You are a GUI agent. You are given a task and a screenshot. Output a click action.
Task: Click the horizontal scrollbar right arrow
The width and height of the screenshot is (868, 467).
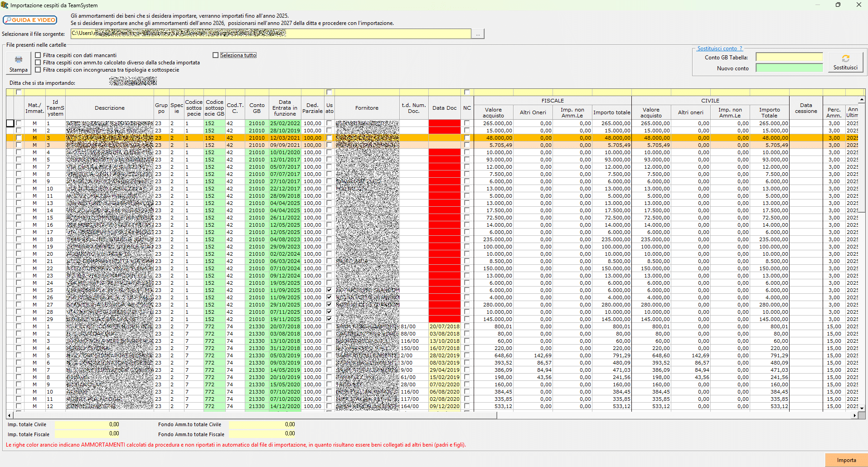tap(855, 415)
